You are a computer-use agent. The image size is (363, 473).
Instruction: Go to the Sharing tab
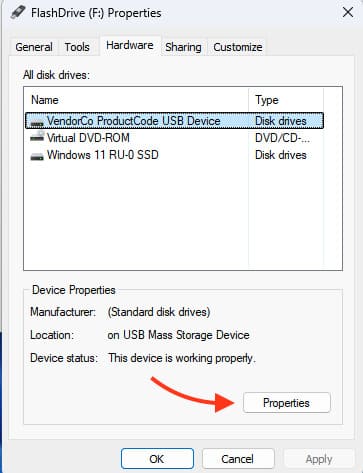pyautogui.click(x=183, y=47)
